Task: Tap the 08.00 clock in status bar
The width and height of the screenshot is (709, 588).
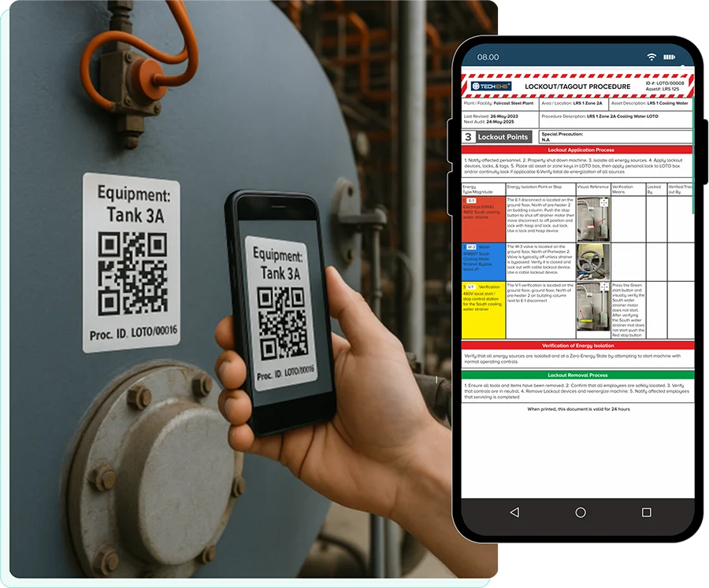Action: point(488,57)
